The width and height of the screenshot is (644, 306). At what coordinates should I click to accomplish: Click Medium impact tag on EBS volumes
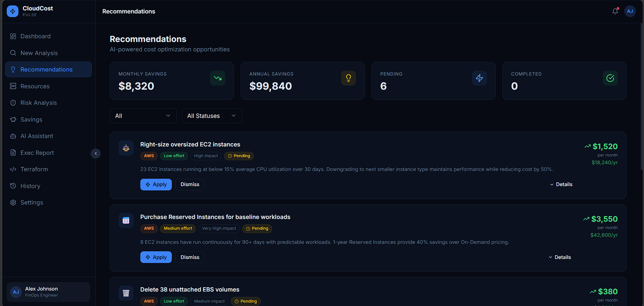209,301
